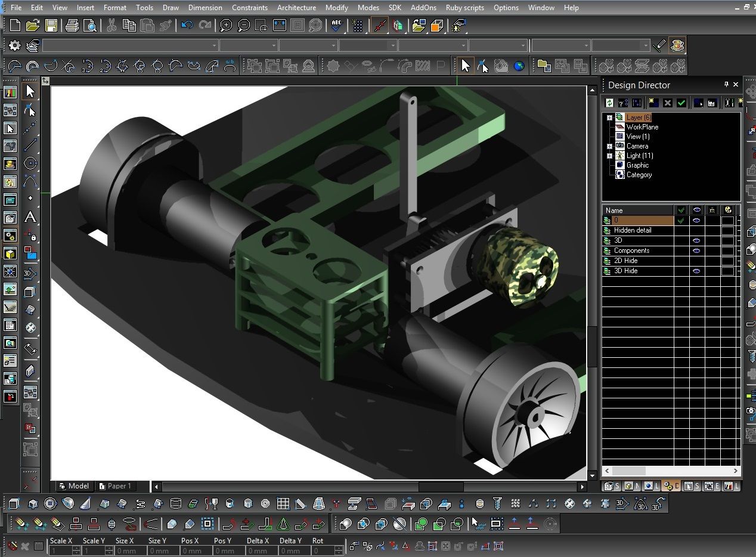Select WorkPlane in Design Director tree
Image resolution: width=756 pixels, height=557 pixels.
(642, 127)
